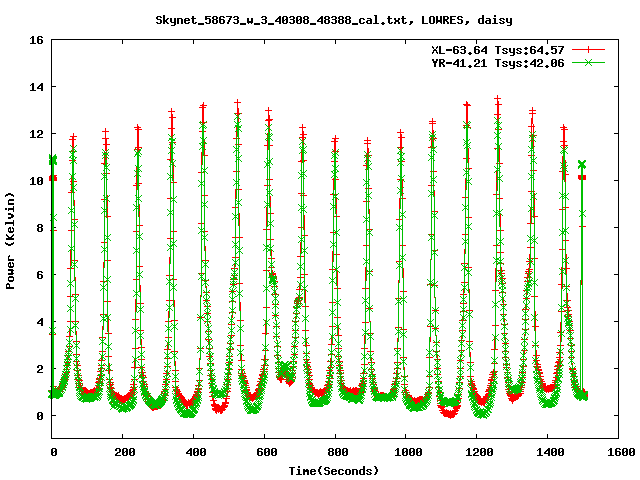Select the XL-63.64 Tsys:64.57 legend entry
This screenshot has height=480, width=640.
(498, 50)
